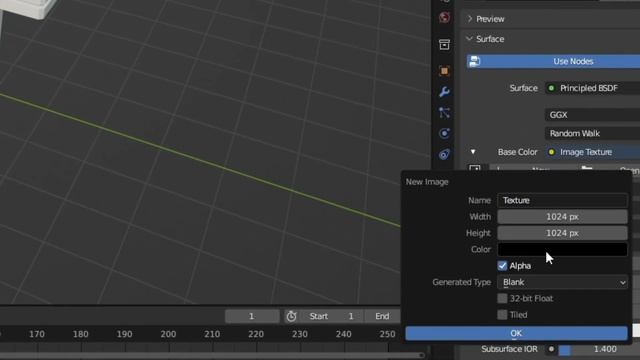640x360 pixels.
Task: Click the timeline horizontal scrollbar
Action: click(212, 356)
